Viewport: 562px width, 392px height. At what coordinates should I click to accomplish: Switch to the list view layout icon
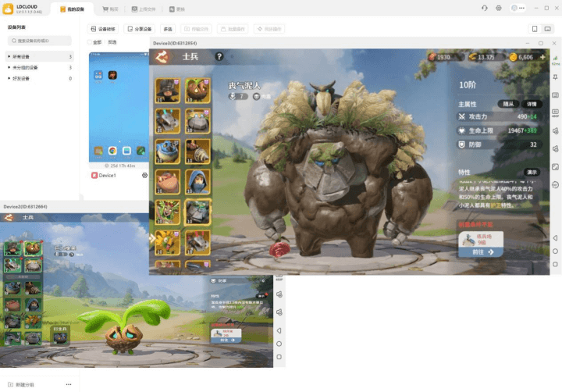(535, 28)
